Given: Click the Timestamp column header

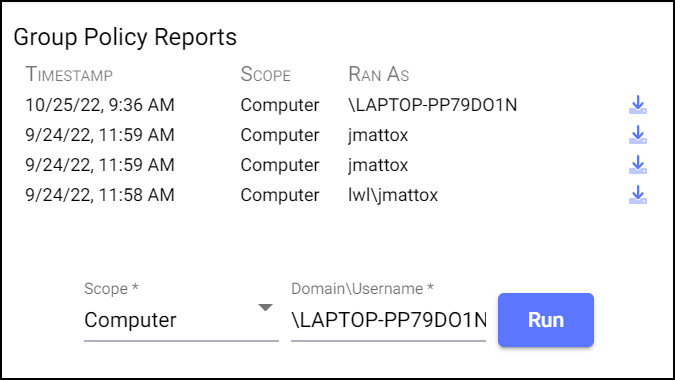Looking at the screenshot, I should [x=69, y=74].
